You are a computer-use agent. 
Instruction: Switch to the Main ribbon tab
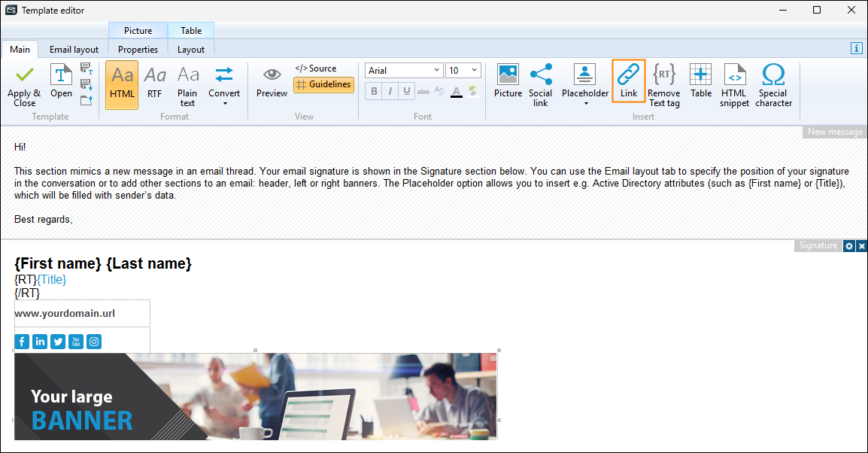click(20, 49)
